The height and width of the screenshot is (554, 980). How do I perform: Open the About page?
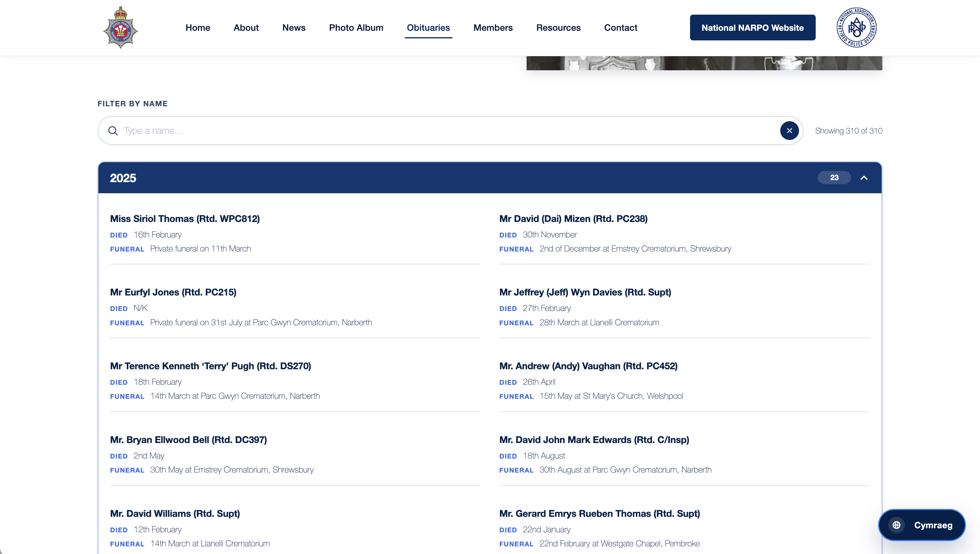pyautogui.click(x=246, y=28)
